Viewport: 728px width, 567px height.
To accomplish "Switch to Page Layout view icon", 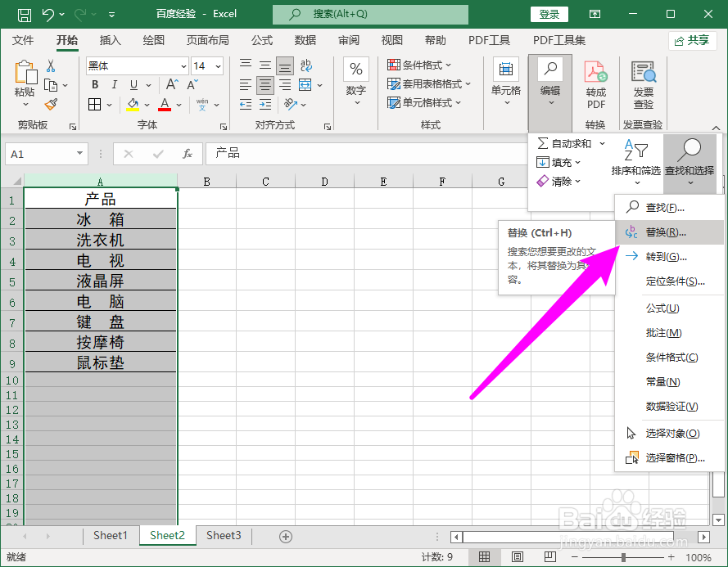I will click(518, 557).
